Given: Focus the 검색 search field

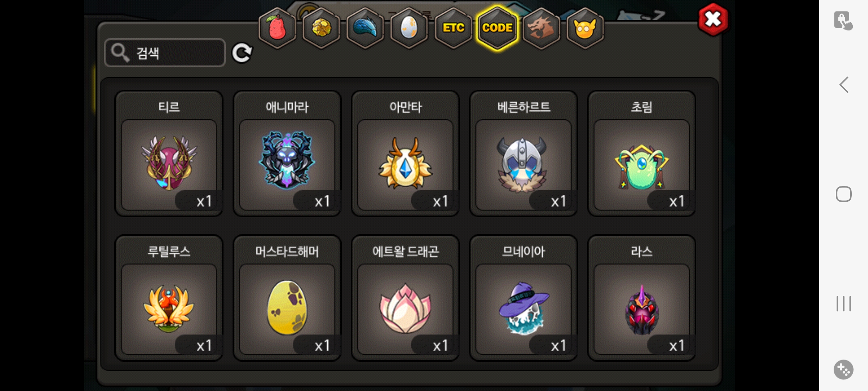Looking at the screenshot, I should pyautogui.click(x=165, y=53).
